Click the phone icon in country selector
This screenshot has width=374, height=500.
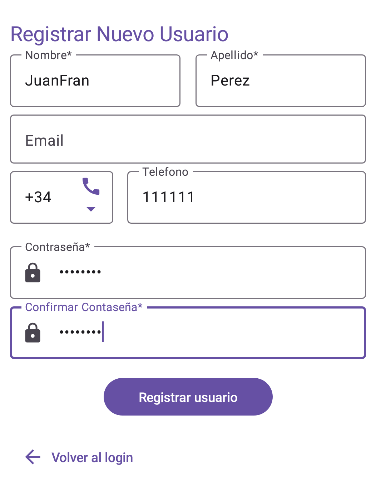pos(91,186)
